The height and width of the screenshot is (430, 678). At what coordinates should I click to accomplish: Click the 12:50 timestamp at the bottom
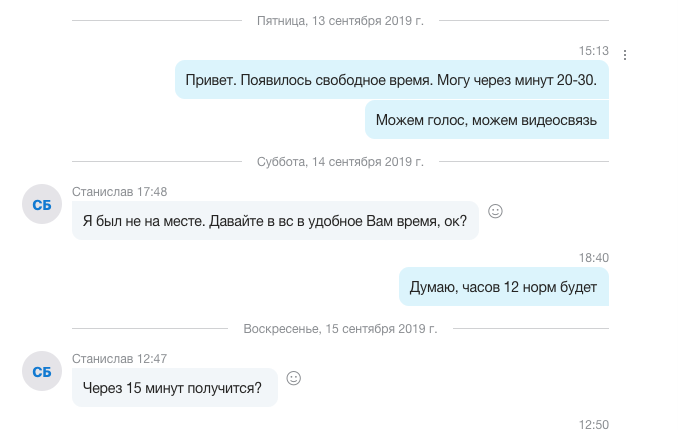[x=594, y=424]
